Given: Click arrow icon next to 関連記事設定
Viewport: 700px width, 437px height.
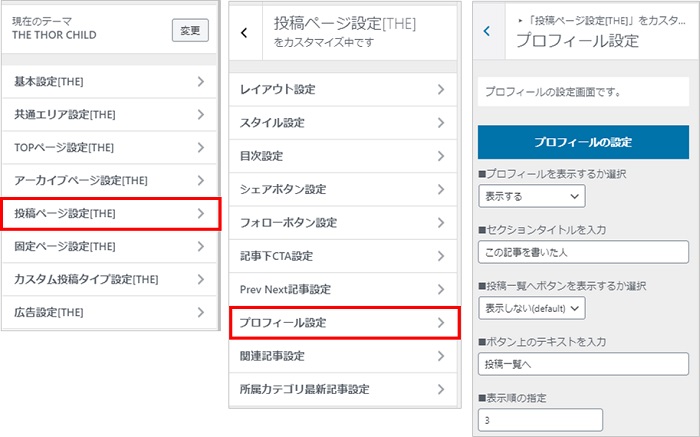Looking at the screenshot, I should 441,356.
